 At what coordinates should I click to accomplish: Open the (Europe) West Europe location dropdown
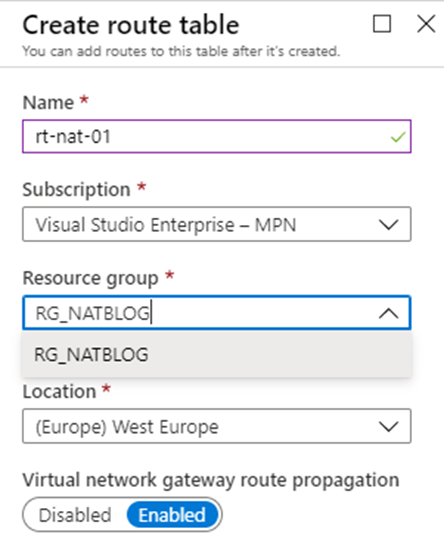[217, 426]
